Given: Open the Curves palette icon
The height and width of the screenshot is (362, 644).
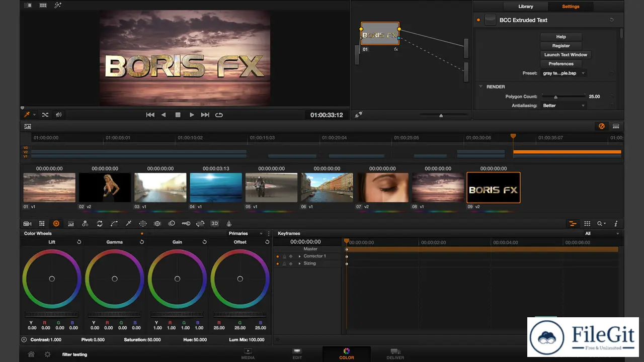Looking at the screenshot, I should pyautogui.click(x=114, y=223).
